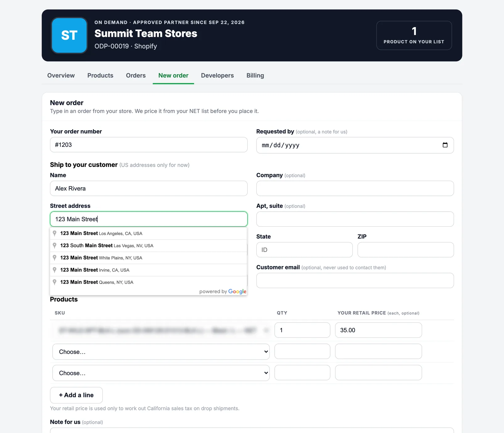This screenshot has width=504, height=433.
Task: Open the first blurred SKU dropdown
Action: coord(161,330)
